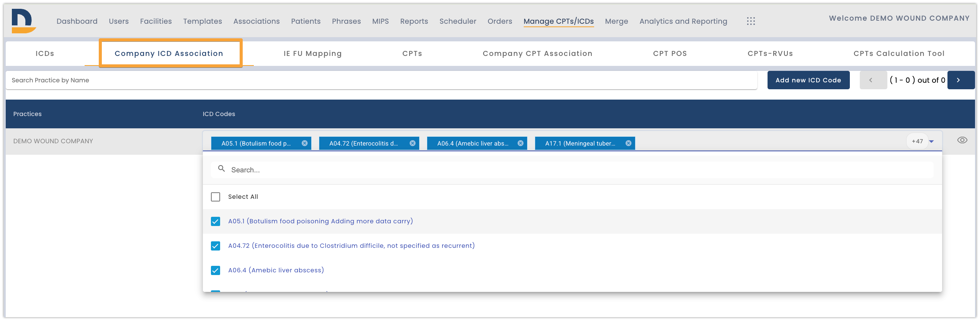Click the pagination count text
980x321 pixels.
(917, 80)
